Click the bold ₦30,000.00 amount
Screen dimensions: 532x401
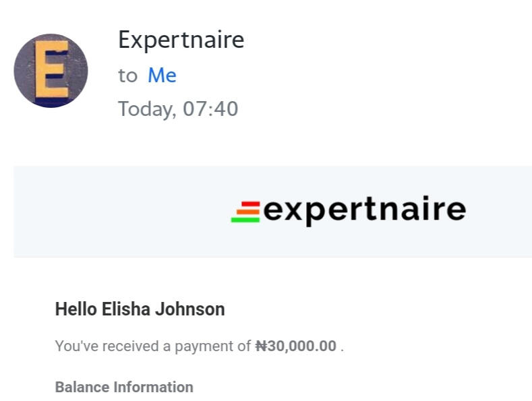pos(295,346)
